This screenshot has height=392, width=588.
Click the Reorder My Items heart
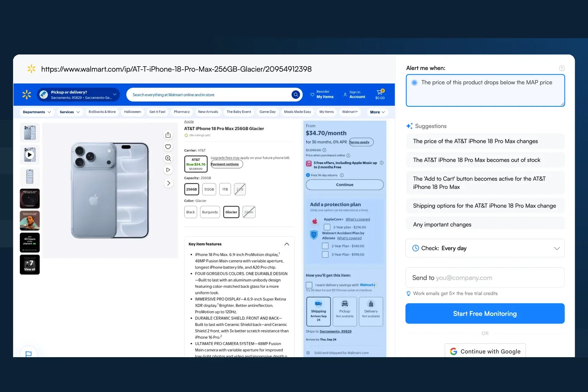[x=312, y=95]
